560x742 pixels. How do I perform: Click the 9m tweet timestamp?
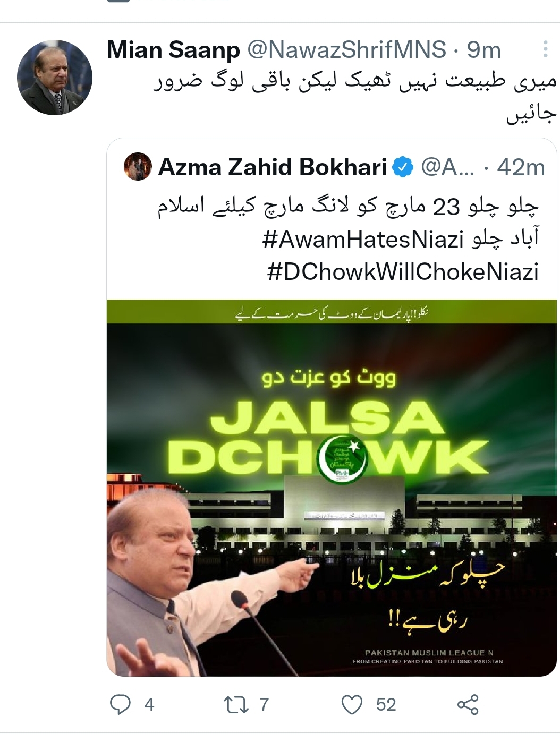[x=484, y=50]
